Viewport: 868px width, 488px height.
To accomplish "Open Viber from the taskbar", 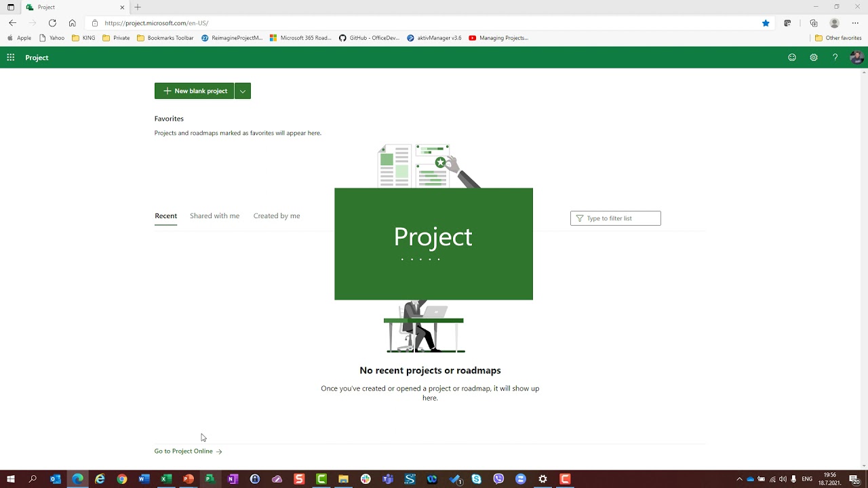I will point(498,479).
